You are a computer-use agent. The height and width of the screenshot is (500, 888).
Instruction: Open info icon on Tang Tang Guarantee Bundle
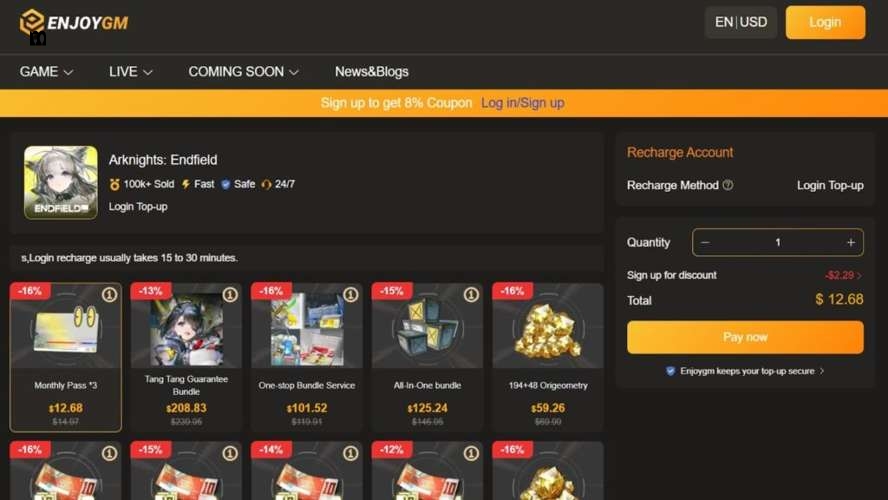[230, 294]
